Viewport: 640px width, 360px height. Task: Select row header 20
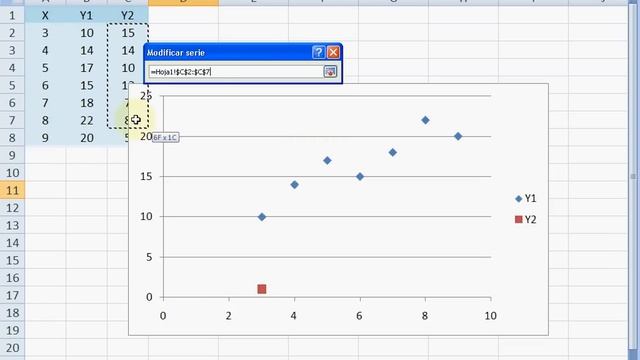point(12,348)
